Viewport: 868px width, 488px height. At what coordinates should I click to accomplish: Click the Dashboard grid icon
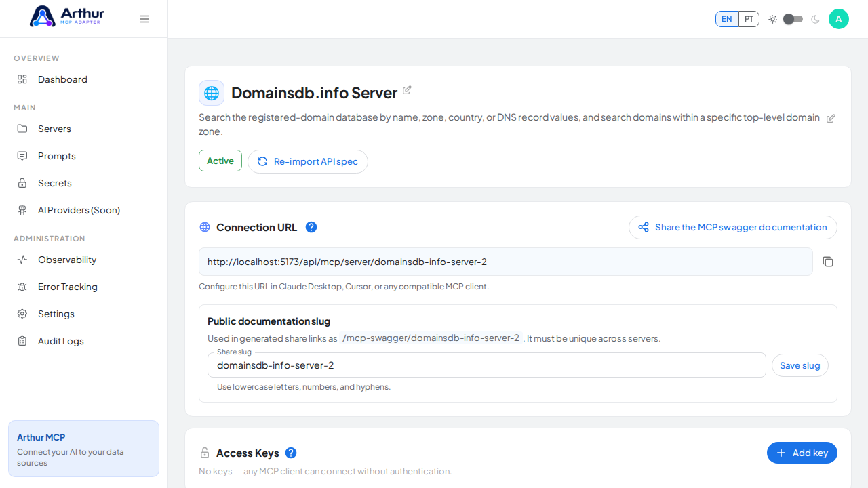pyautogui.click(x=22, y=79)
